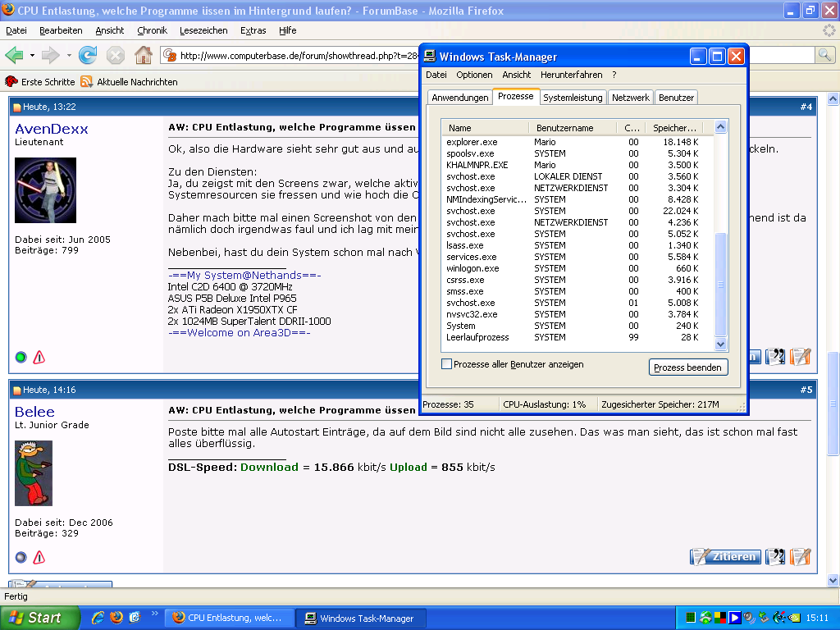Select nvsvc32.exe process row
This screenshot has width=840, height=630.
pos(577,314)
